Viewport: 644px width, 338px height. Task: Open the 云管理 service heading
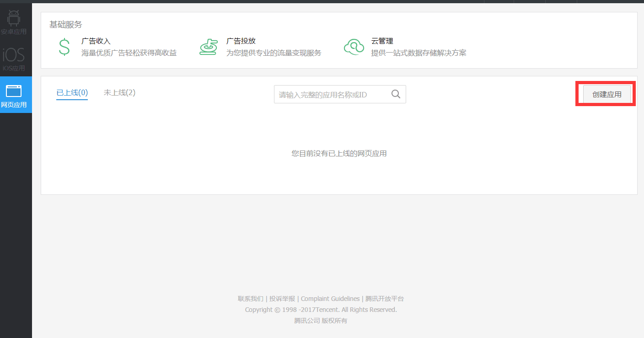pos(382,40)
